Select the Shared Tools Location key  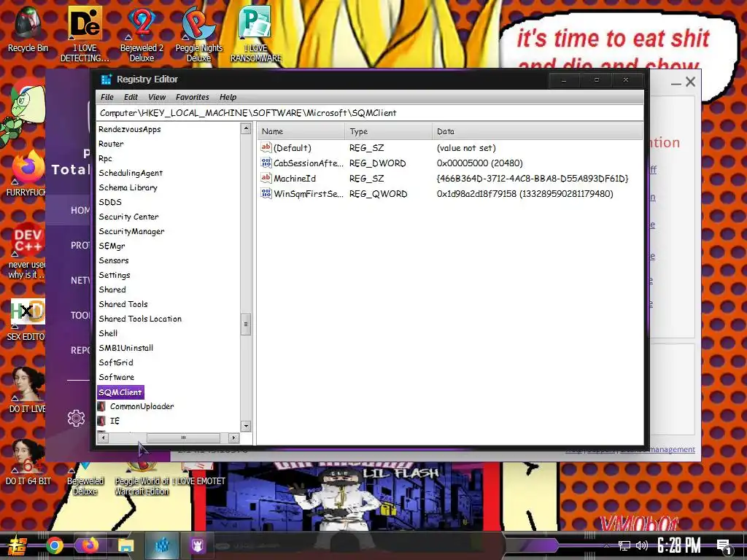click(x=140, y=319)
